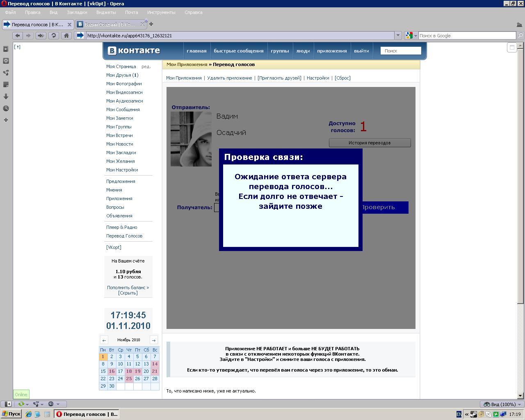Open 'Мои Друзья' in sidebar

(122, 75)
